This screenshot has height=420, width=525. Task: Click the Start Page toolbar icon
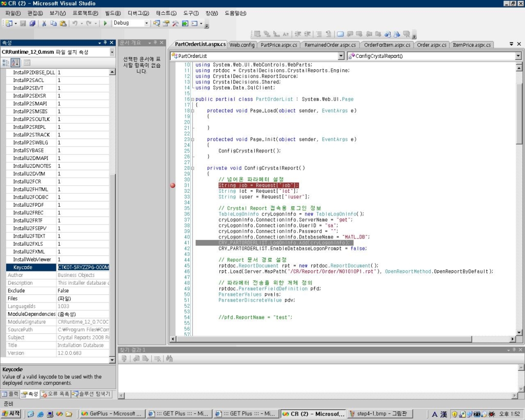[185, 24]
